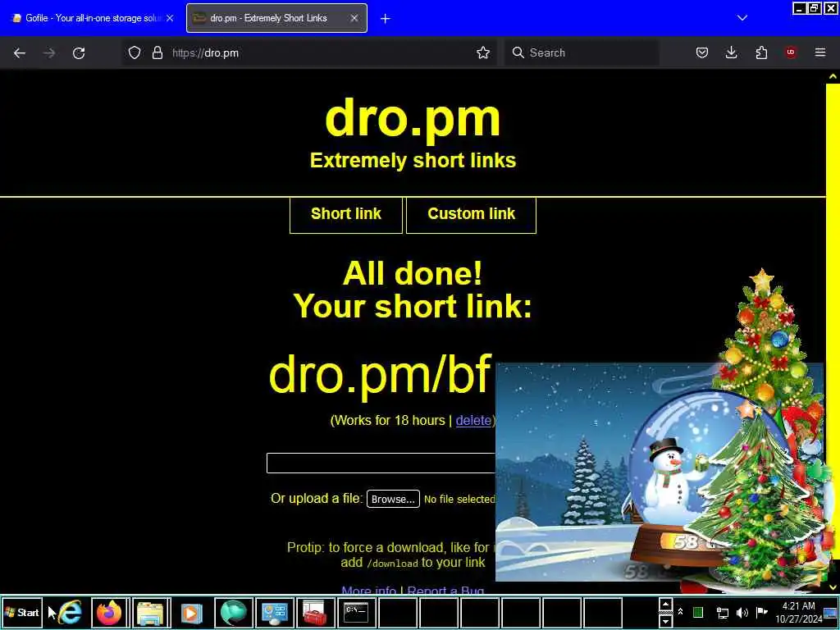Open the Save to Pocket icon
Screen dimensions: 840x630
[x=702, y=52]
